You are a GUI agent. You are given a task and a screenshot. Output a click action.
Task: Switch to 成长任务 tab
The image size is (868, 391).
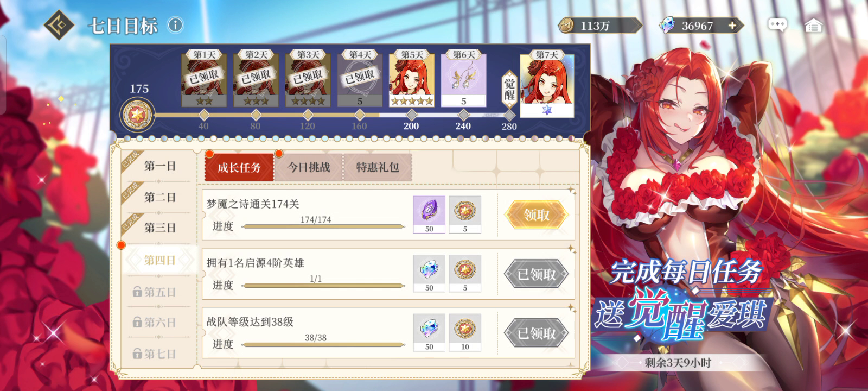(239, 167)
